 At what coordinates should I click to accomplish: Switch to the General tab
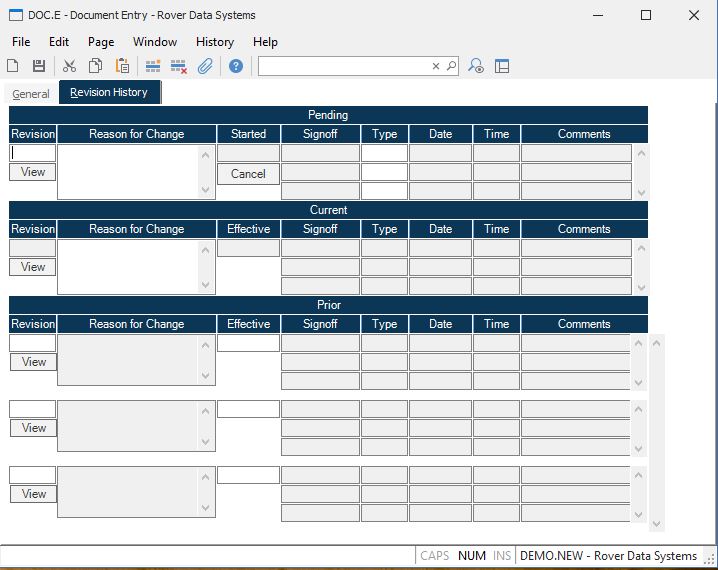coord(31,94)
